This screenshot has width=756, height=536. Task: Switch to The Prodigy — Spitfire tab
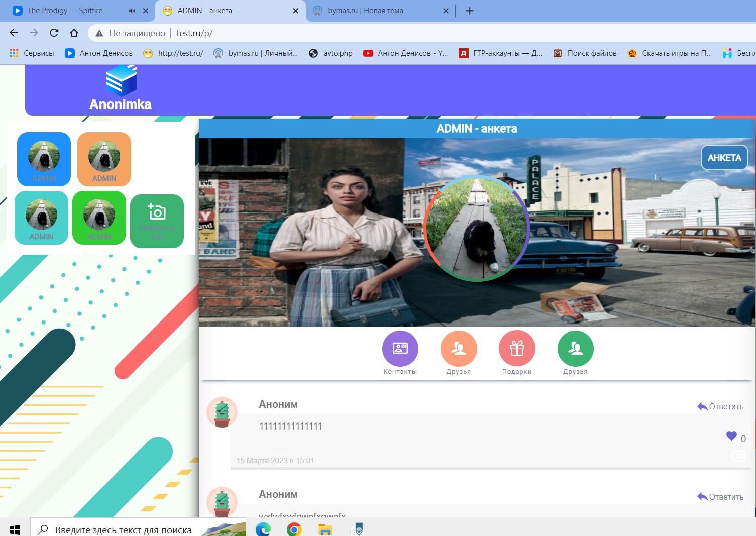(65, 11)
